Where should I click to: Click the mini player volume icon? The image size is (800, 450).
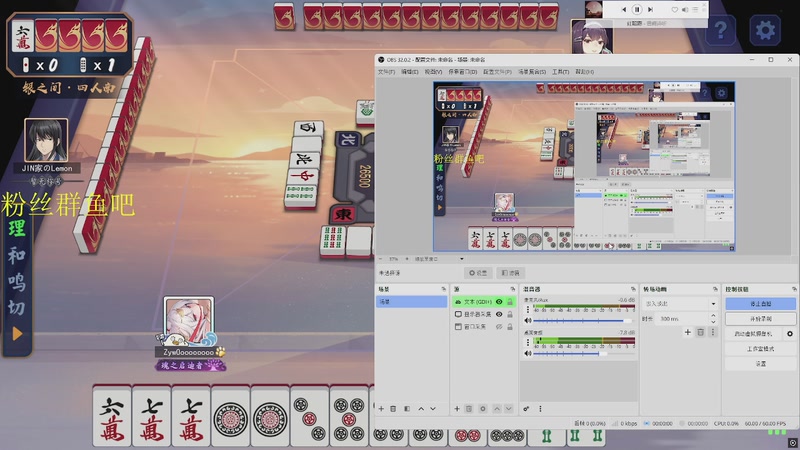click(x=685, y=9)
